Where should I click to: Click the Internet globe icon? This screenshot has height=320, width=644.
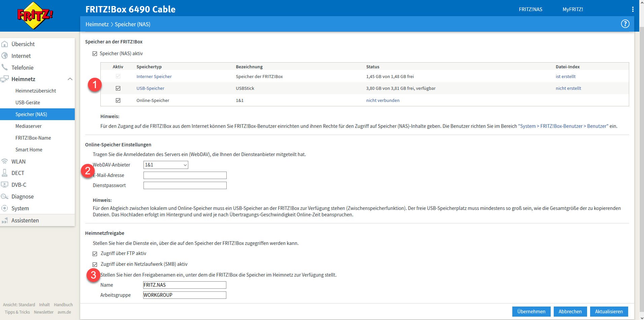click(5, 56)
